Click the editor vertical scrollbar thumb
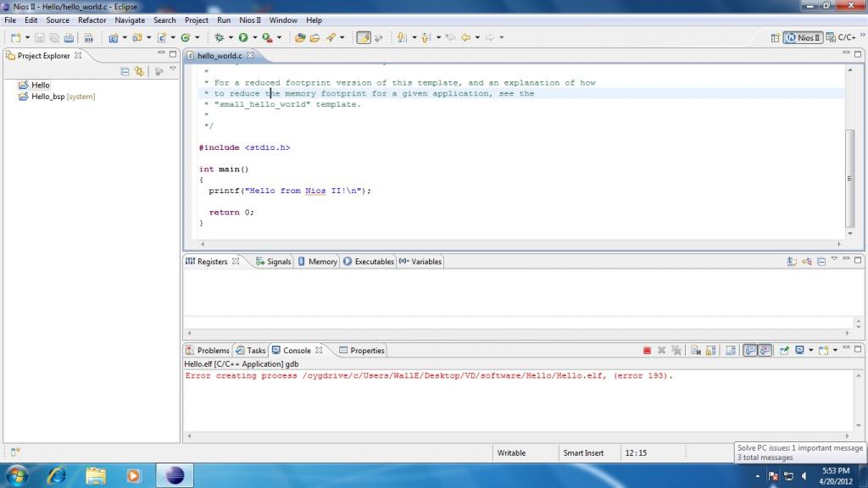This screenshot has height=488, width=868. pos(849,178)
